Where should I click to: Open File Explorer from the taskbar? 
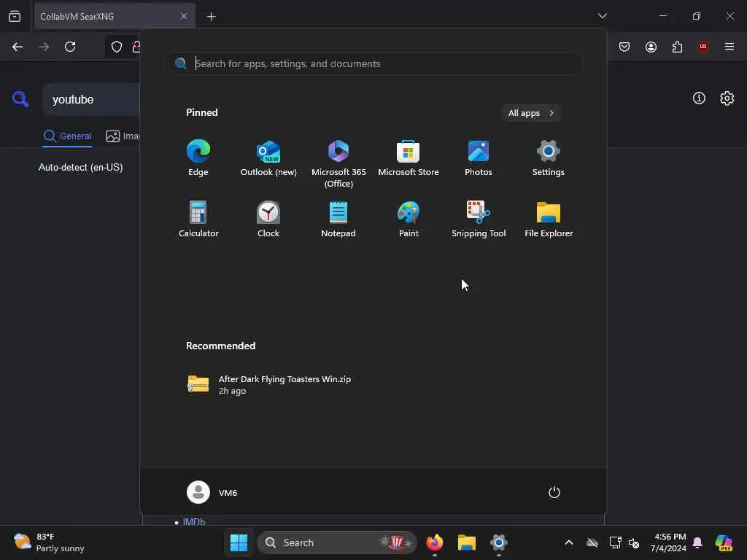(x=466, y=542)
